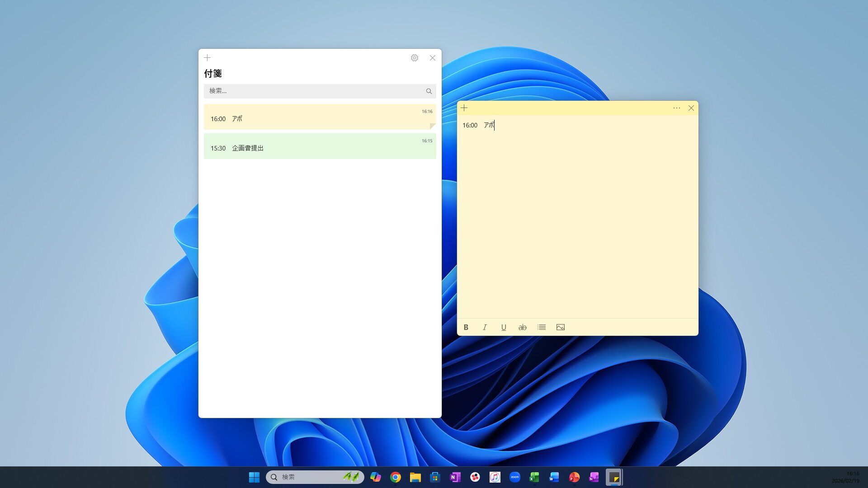
Task: Toggle underline formatting in the note
Action: (x=504, y=327)
